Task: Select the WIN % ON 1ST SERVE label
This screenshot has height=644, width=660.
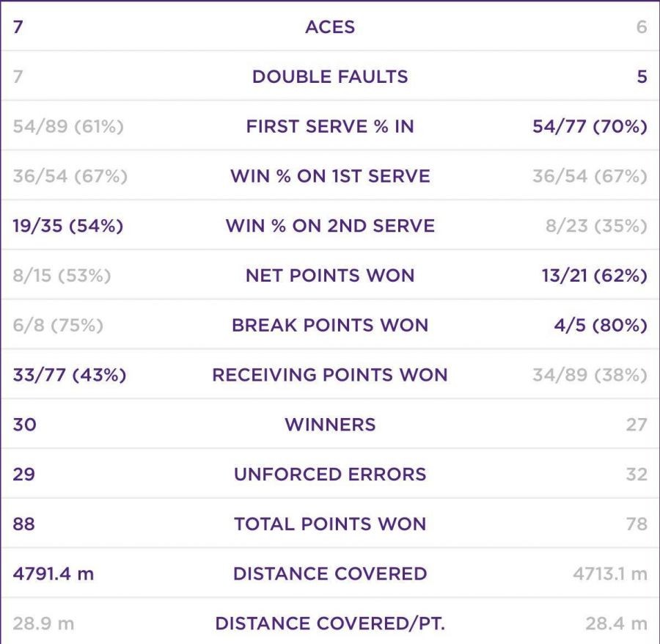Action: coord(330,177)
